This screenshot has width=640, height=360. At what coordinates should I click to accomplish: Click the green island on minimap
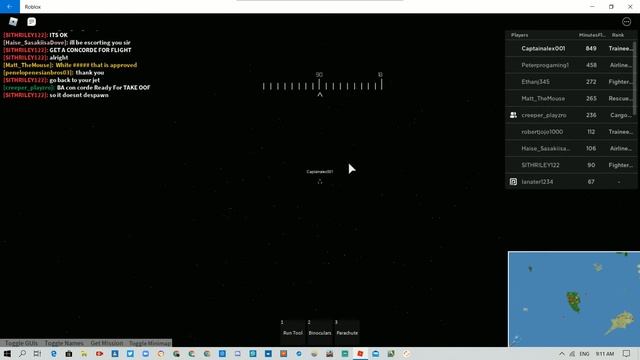[573, 301]
